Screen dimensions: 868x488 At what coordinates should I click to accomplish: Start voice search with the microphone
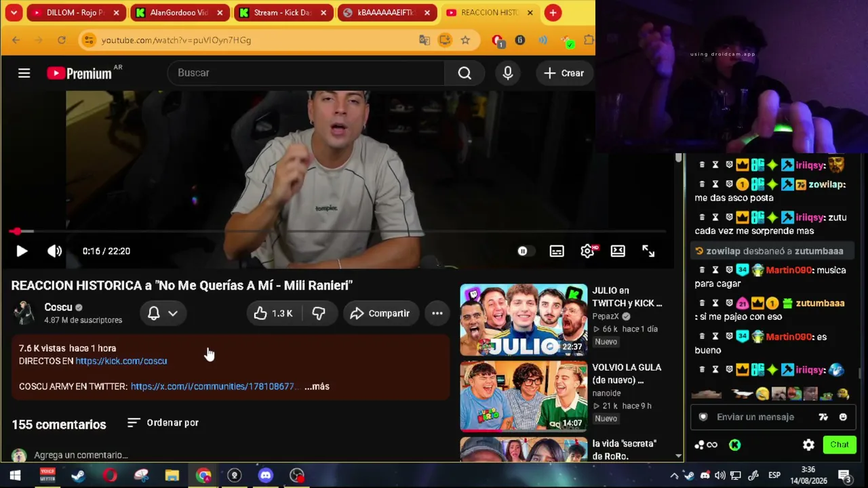pyautogui.click(x=508, y=73)
